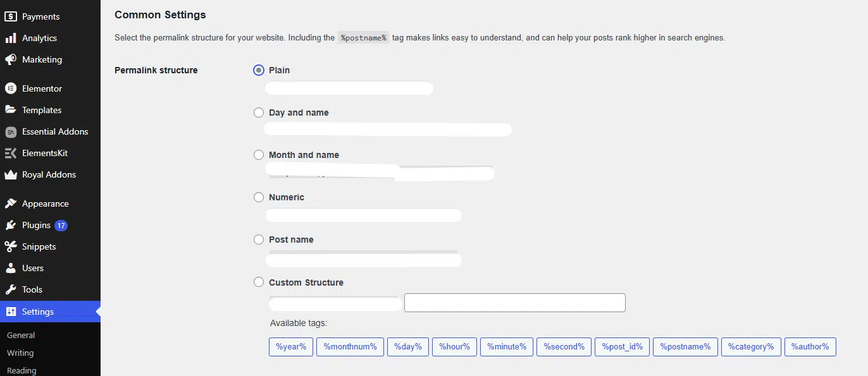
Task: Click inside the Custom Structure text field
Action: [514, 302]
